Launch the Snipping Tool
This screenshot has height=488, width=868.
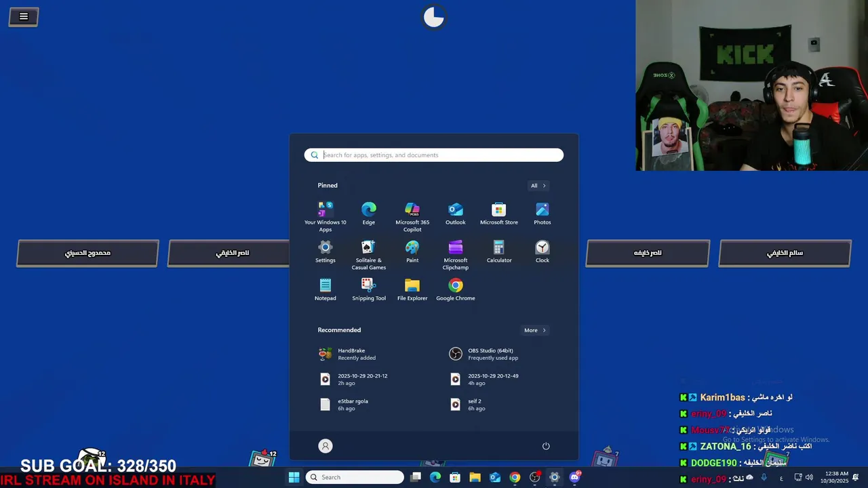coord(368,289)
